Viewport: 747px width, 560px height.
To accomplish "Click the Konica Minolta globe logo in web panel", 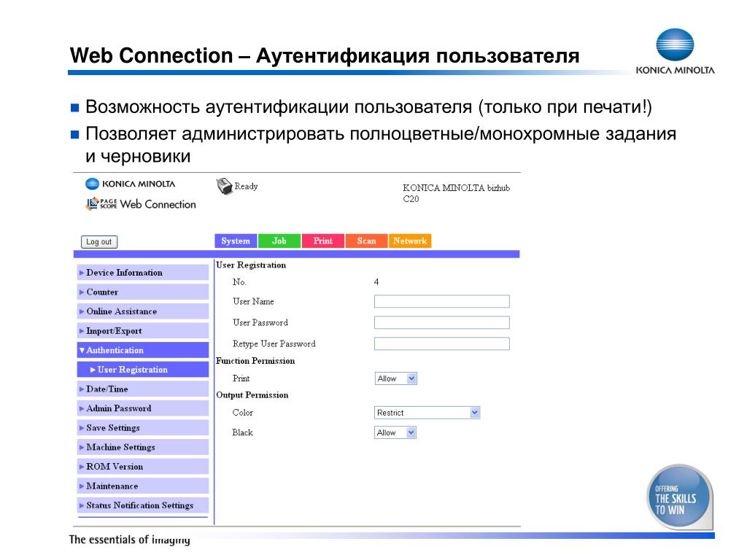I will tap(92, 184).
